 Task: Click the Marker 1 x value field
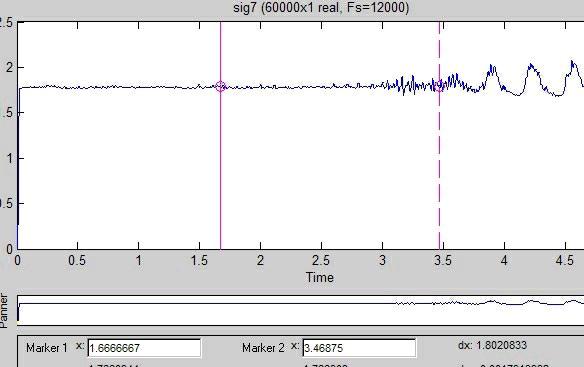[x=145, y=348]
